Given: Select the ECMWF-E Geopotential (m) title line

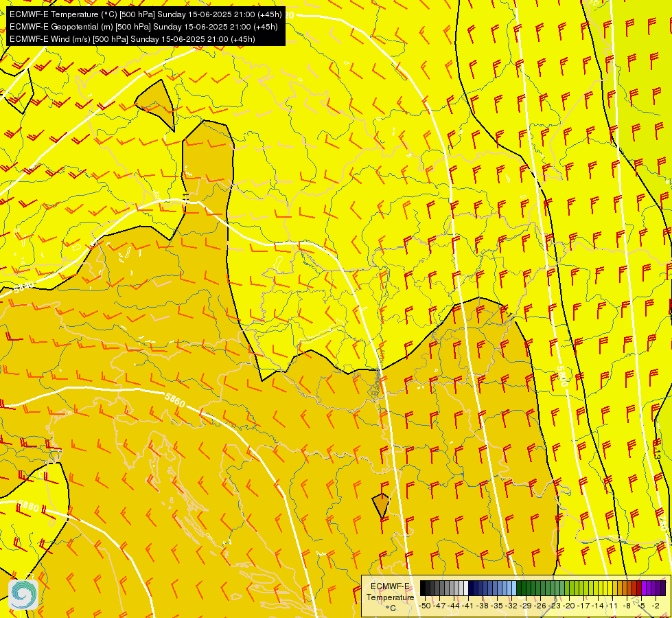Looking at the screenshot, I should click(x=143, y=27).
